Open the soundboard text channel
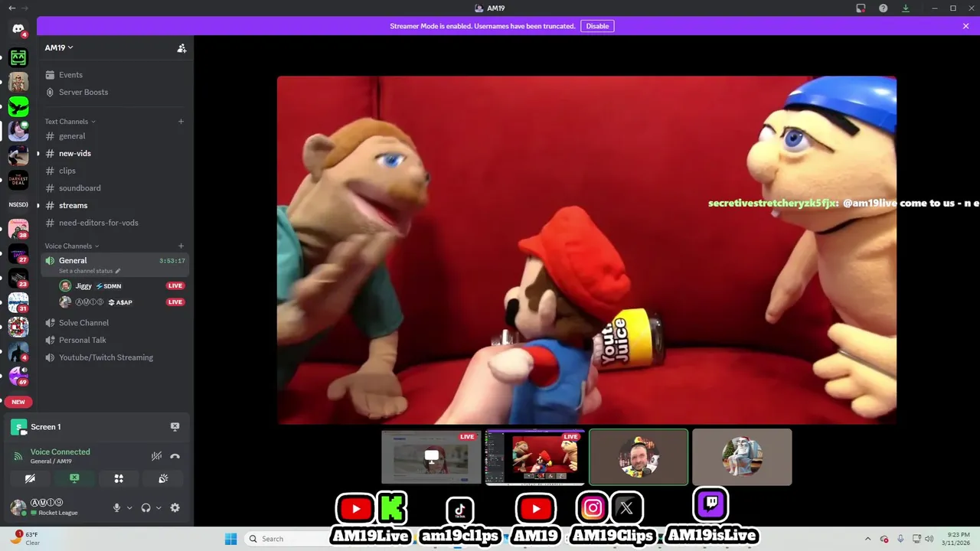This screenshot has width=980, height=551. 115,188
